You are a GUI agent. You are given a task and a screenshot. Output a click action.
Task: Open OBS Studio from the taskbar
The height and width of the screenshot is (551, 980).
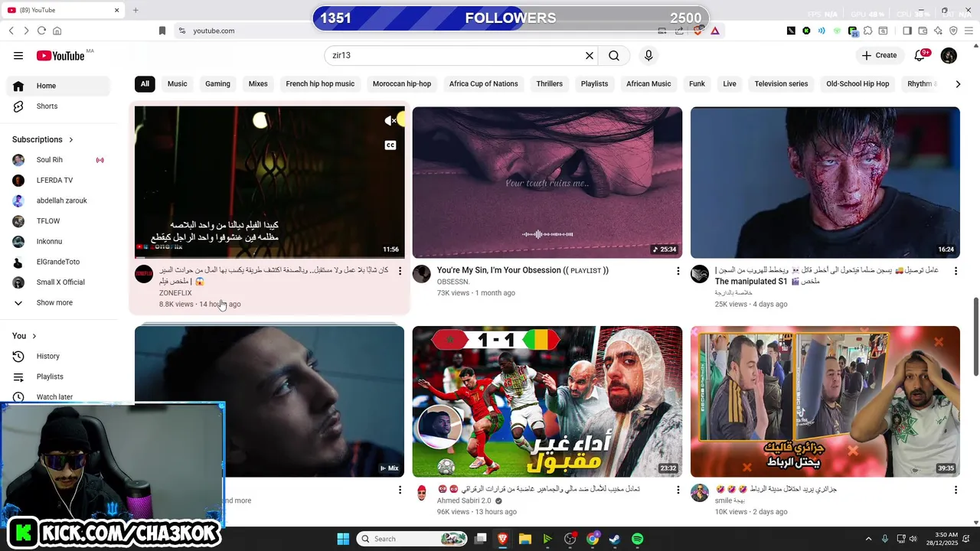[570, 539]
